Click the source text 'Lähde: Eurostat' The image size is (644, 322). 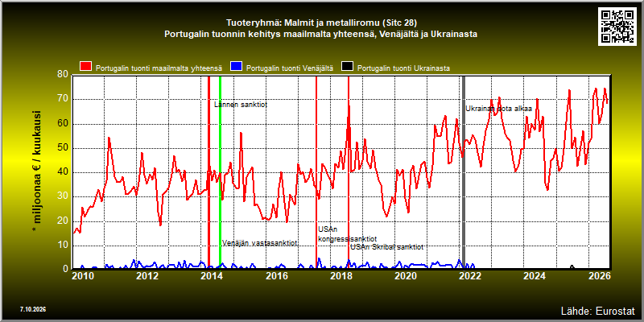pyautogui.click(x=597, y=310)
